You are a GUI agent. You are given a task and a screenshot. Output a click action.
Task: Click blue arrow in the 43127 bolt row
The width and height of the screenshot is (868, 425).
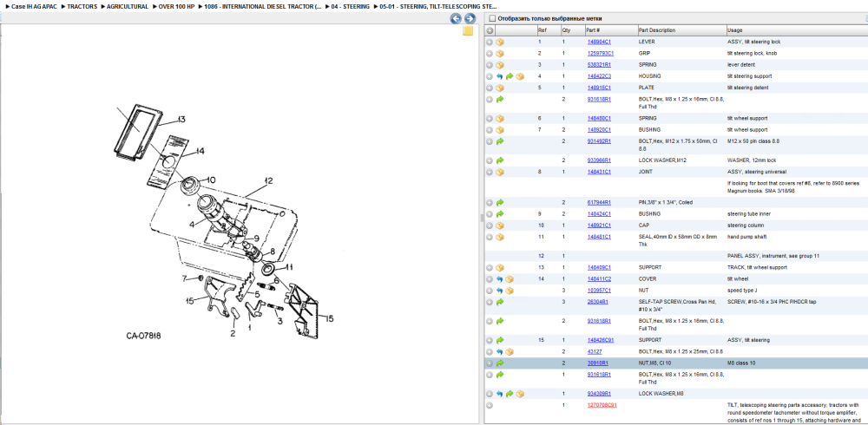[499, 351]
